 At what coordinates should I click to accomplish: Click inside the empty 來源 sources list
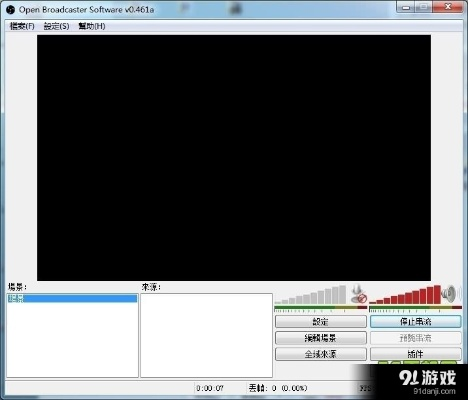click(x=206, y=335)
